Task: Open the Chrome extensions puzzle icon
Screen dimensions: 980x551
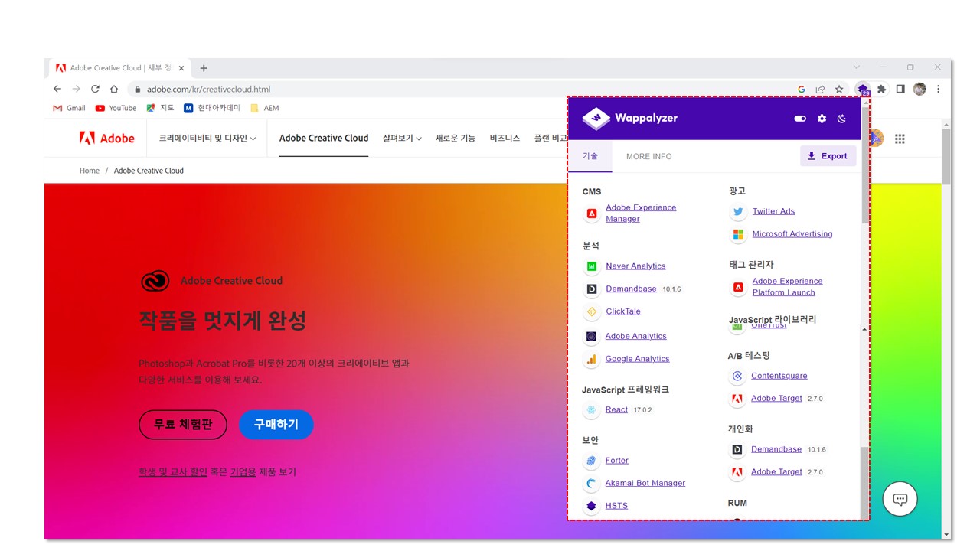Action: point(881,89)
